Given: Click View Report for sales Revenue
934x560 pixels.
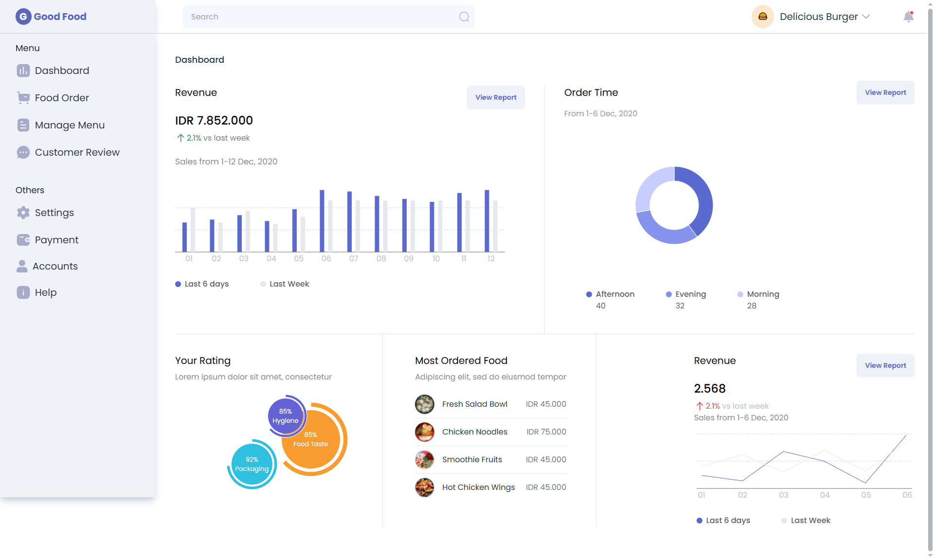Looking at the screenshot, I should 496,97.
